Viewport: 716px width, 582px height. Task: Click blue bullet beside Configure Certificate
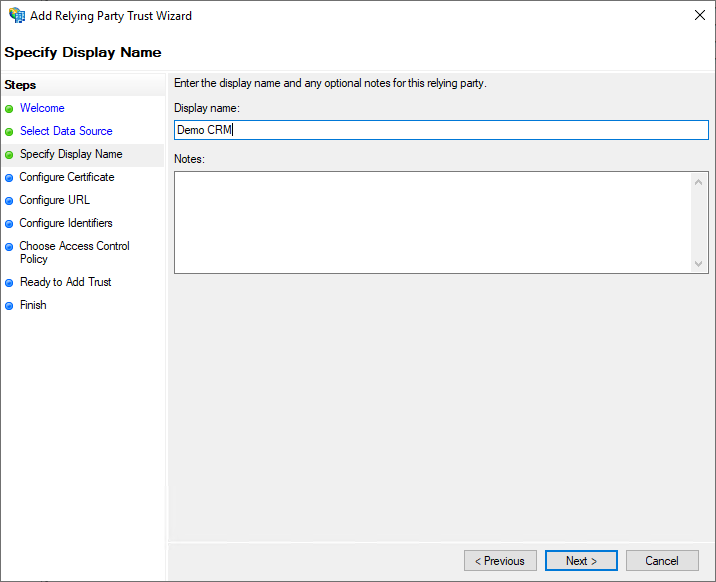tap(9, 178)
